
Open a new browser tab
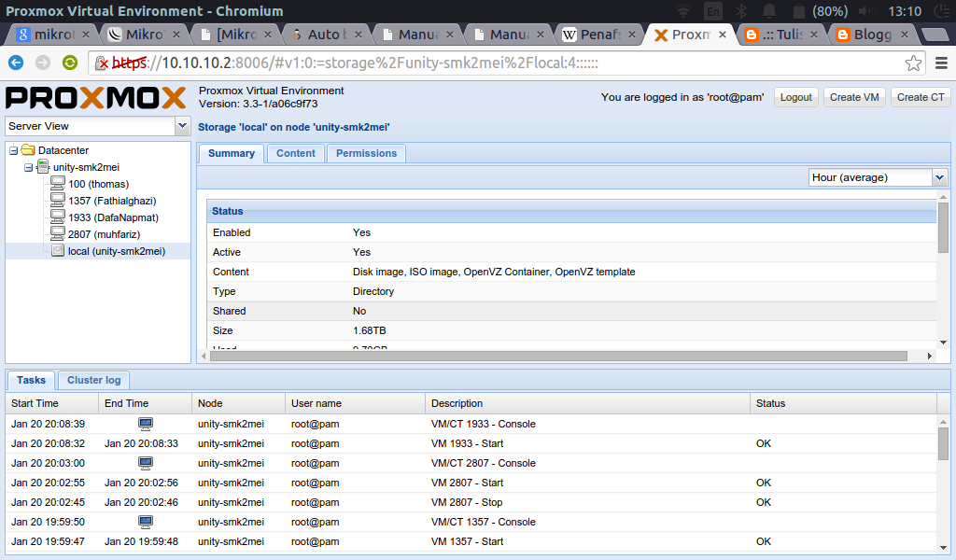[x=935, y=35]
